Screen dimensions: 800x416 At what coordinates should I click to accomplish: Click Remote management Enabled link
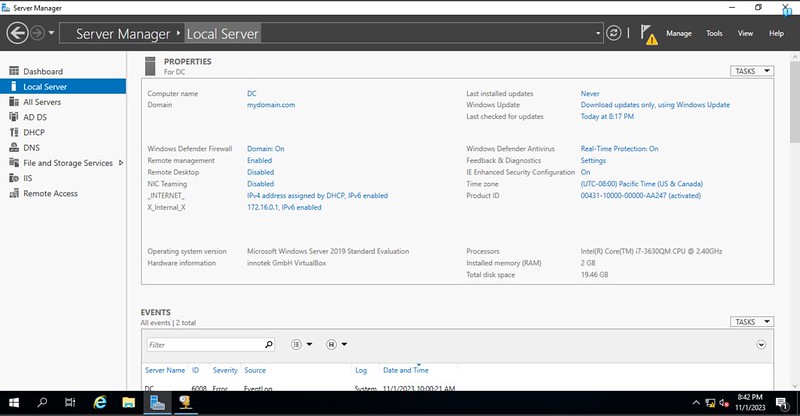click(259, 160)
